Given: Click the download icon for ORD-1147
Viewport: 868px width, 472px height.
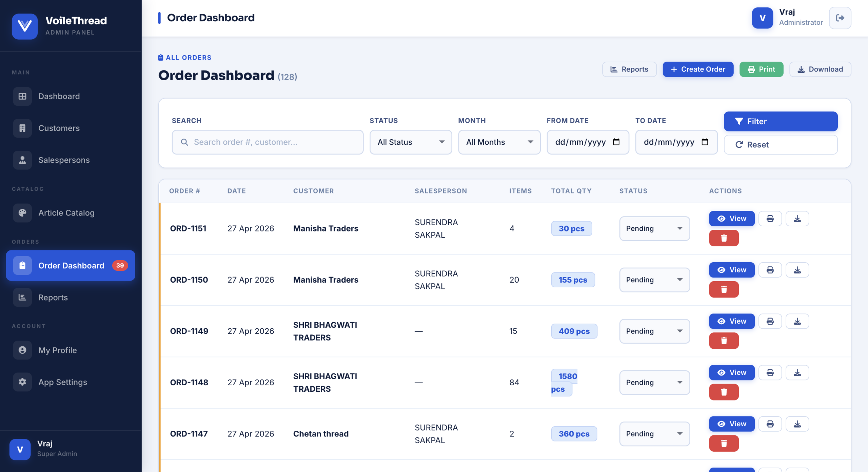Looking at the screenshot, I should click(x=797, y=424).
